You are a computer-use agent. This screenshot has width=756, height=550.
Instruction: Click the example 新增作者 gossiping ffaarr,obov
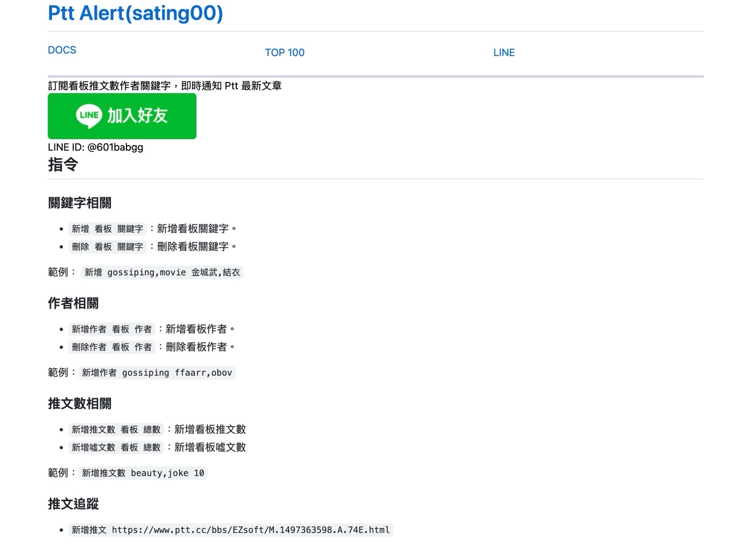pyautogui.click(x=157, y=373)
